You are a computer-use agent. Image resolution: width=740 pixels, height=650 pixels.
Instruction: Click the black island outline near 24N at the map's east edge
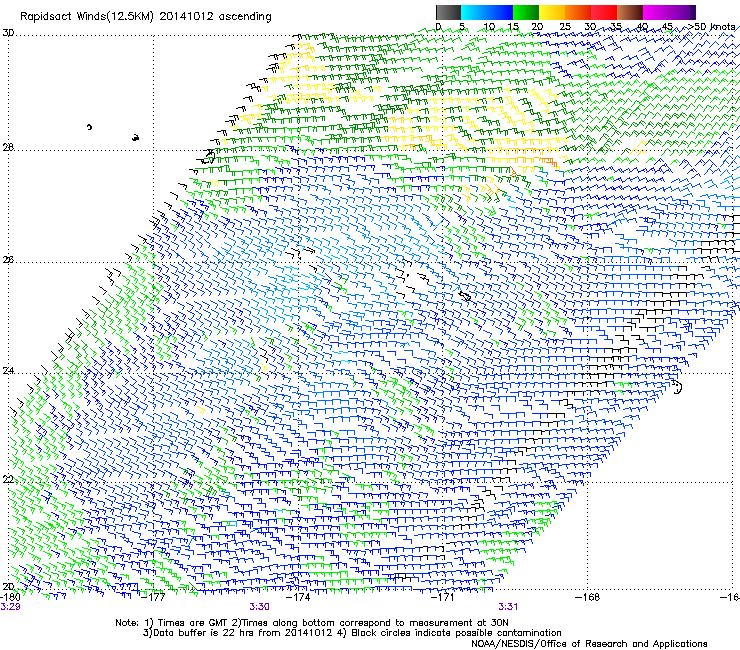coord(677,387)
